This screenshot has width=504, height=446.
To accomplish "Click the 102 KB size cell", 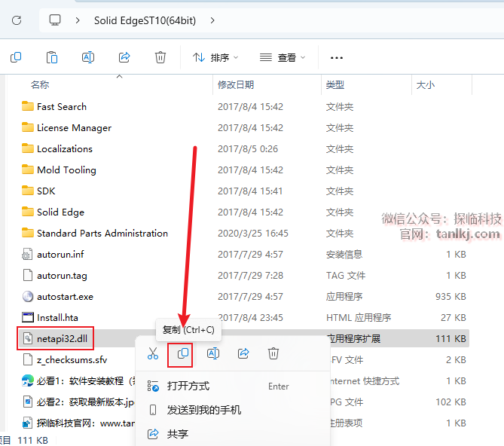I will [451, 402].
